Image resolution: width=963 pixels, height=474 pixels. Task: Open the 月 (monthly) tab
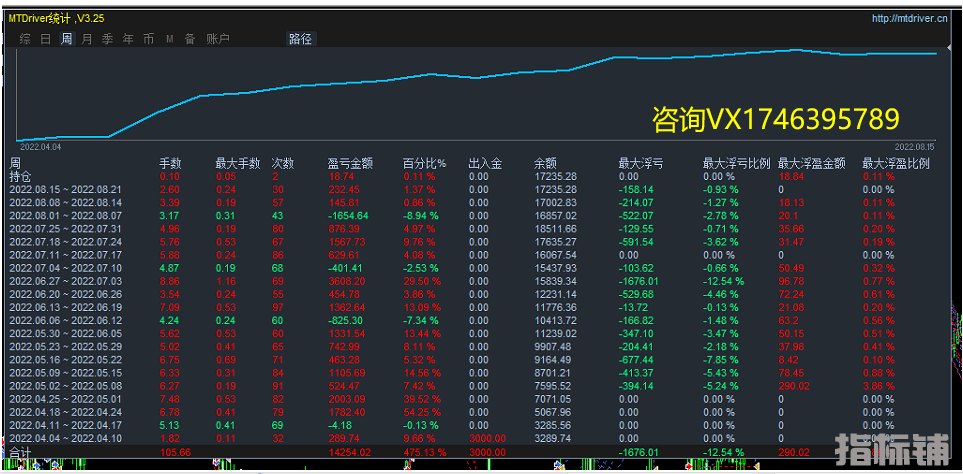click(87, 39)
